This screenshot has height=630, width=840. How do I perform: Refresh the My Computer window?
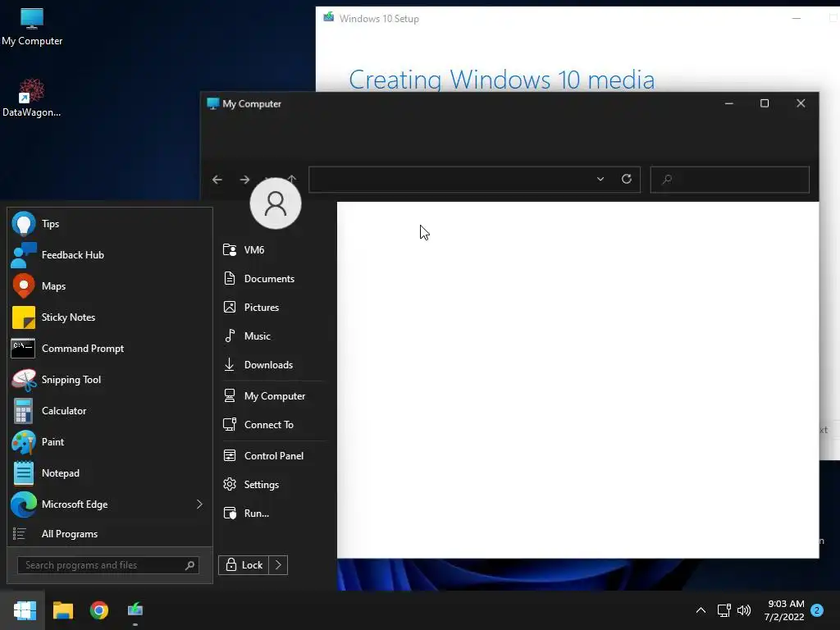coord(626,179)
